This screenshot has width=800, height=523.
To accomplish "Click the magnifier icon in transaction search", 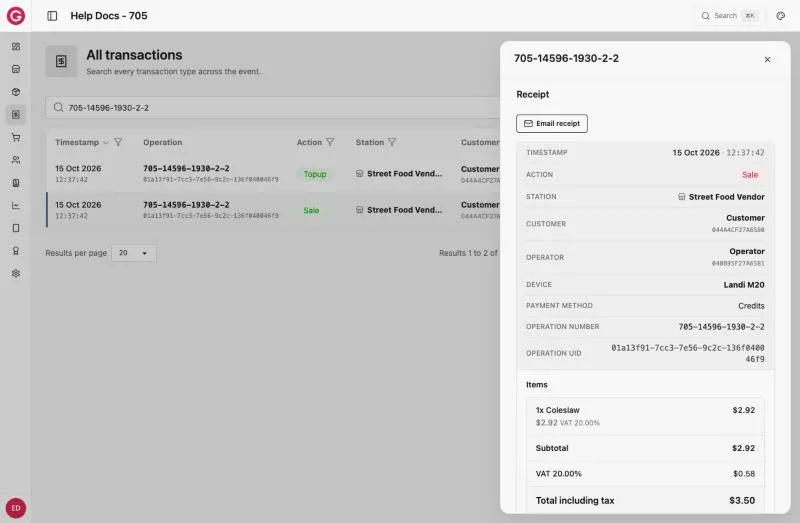I will coord(58,107).
